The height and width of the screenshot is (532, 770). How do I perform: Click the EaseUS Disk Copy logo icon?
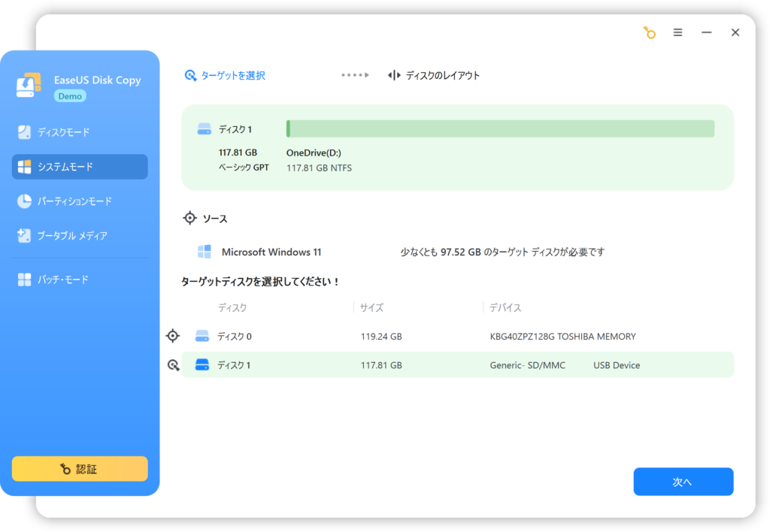[29, 85]
